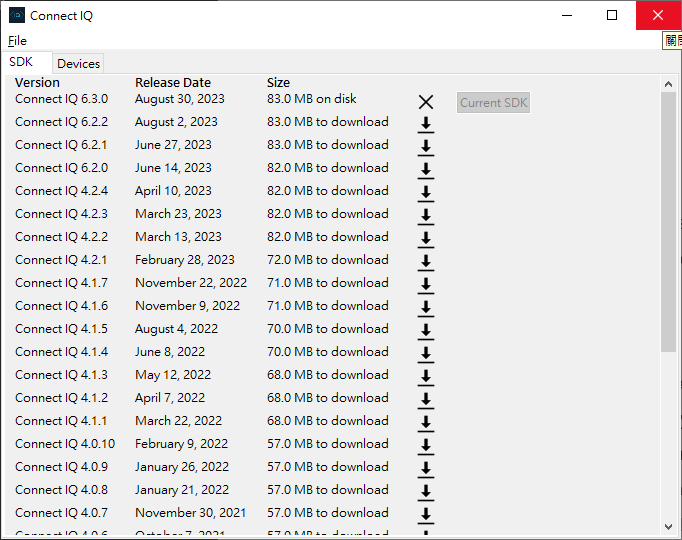
Task: Click the Connect IQ app icon in title bar
Action: [17, 15]
